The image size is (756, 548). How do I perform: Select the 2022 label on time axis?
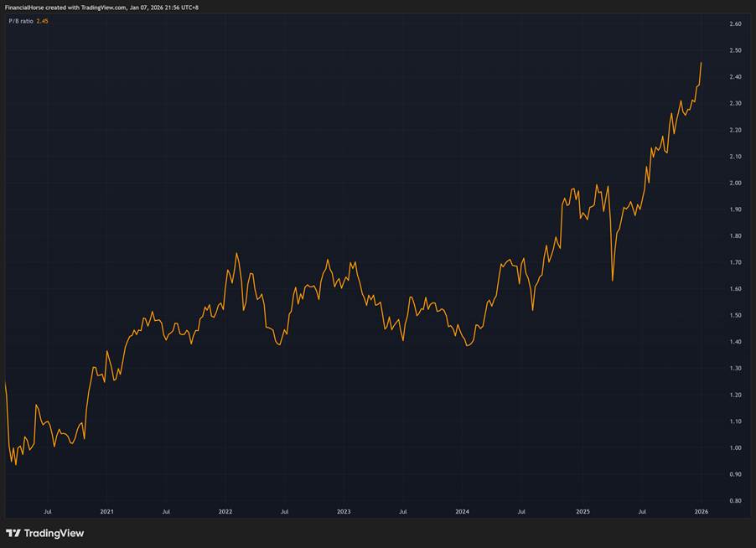coord(225,510)
